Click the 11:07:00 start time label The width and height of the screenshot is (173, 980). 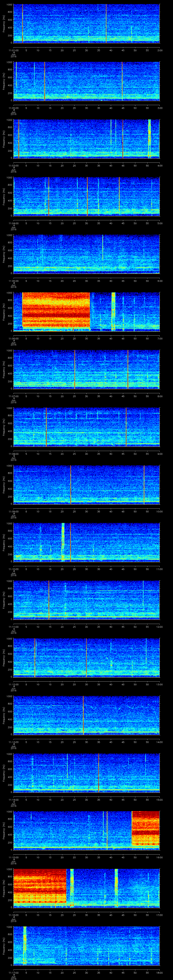[13, 396]
